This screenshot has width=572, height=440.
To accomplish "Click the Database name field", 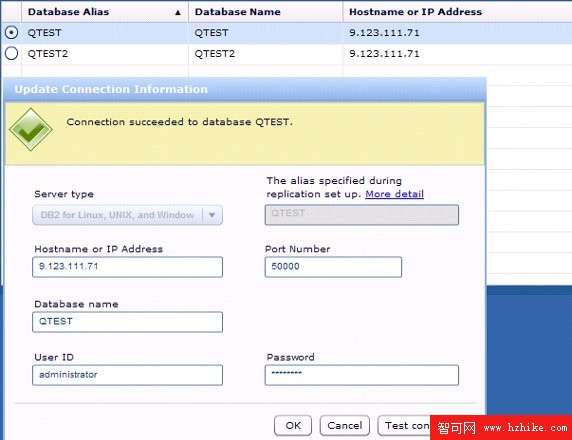I will 127,322.
